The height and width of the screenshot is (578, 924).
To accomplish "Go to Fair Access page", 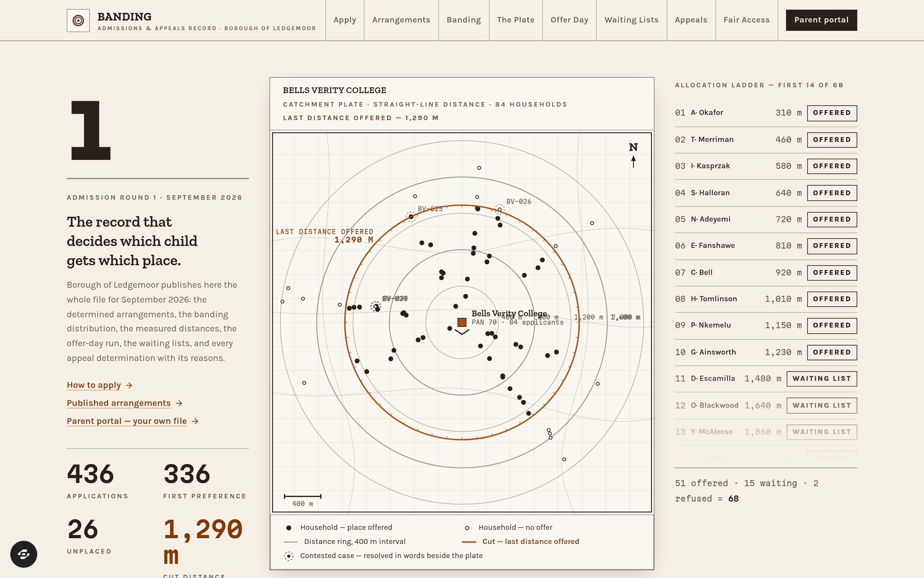I will click(x=747, y=20).
